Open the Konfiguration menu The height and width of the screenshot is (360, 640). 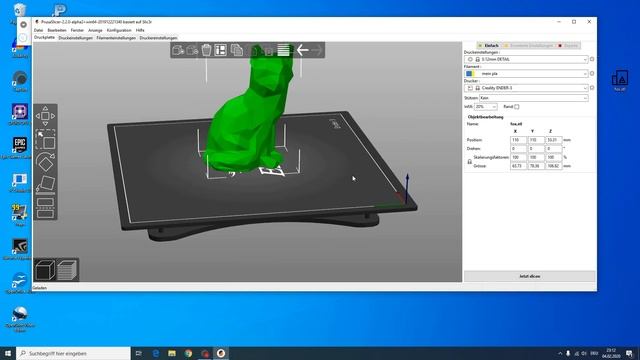[119, 30]
